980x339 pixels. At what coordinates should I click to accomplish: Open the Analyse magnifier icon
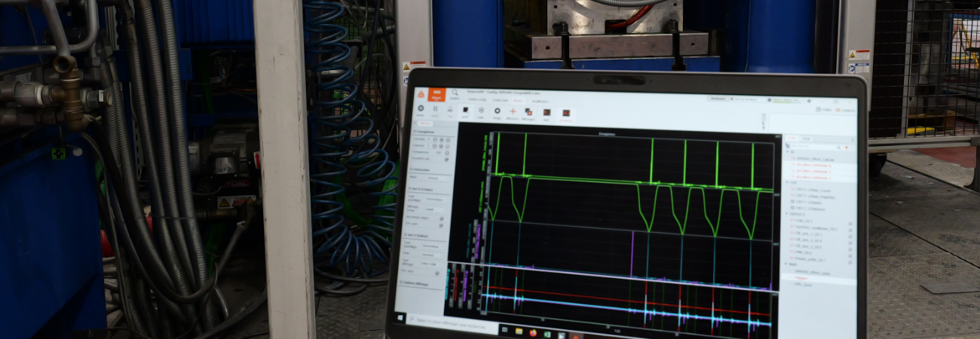(x=455, y=94)
